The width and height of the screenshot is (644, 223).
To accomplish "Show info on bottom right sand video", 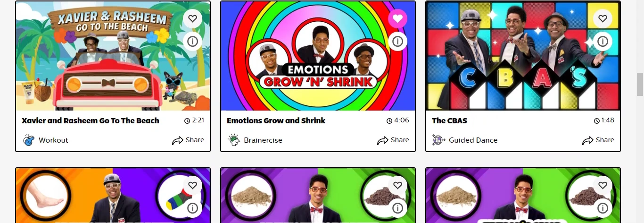I will point(603,208).
